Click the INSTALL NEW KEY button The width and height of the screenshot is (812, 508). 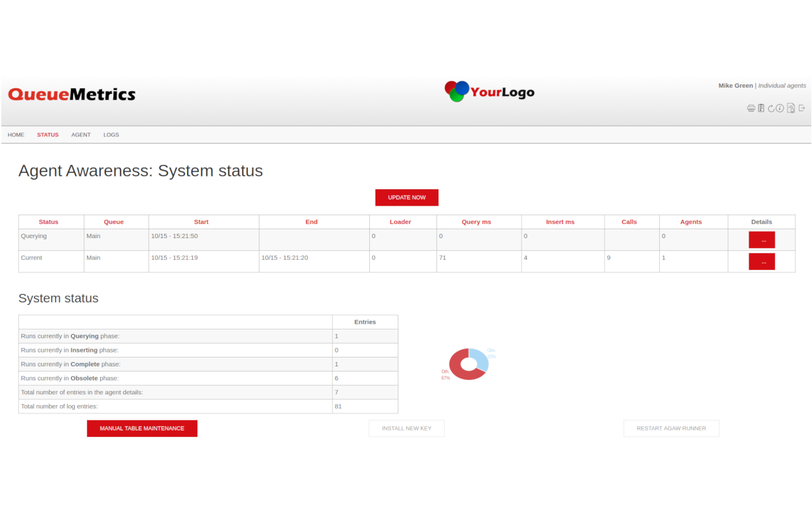point(407,429)
